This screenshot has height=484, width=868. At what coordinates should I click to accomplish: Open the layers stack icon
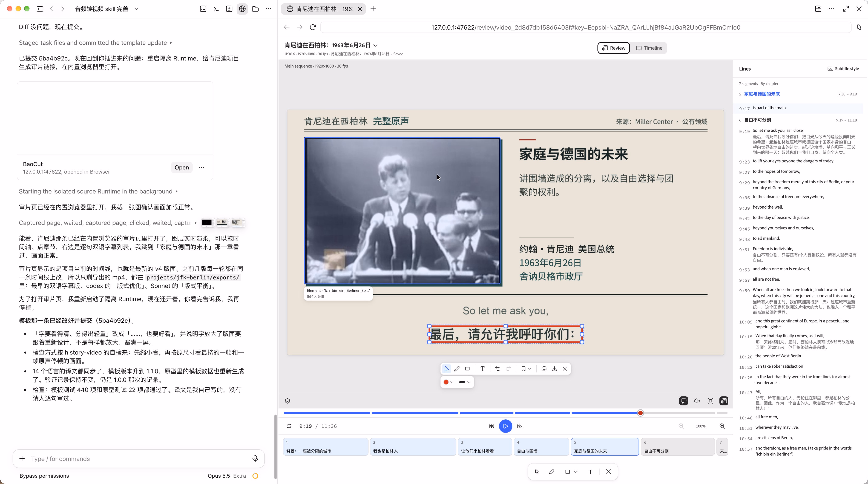point(287,401)
